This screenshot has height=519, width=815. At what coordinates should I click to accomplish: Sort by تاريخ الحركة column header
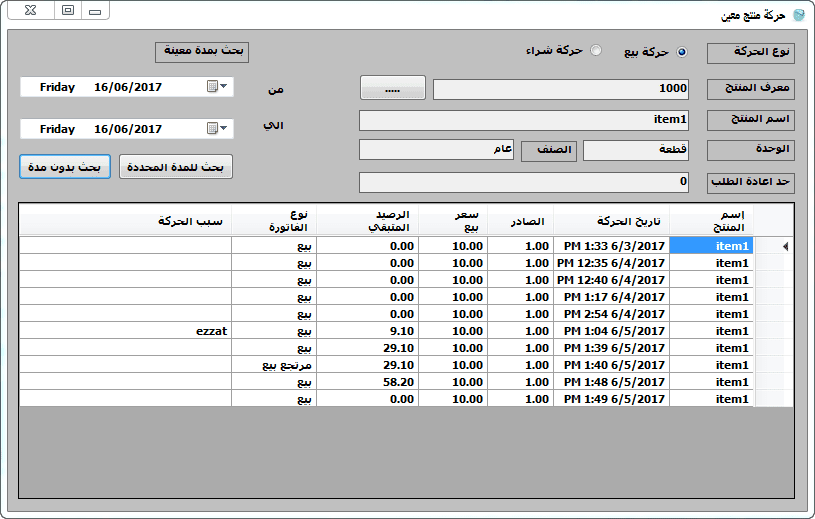tap(610, 221)
